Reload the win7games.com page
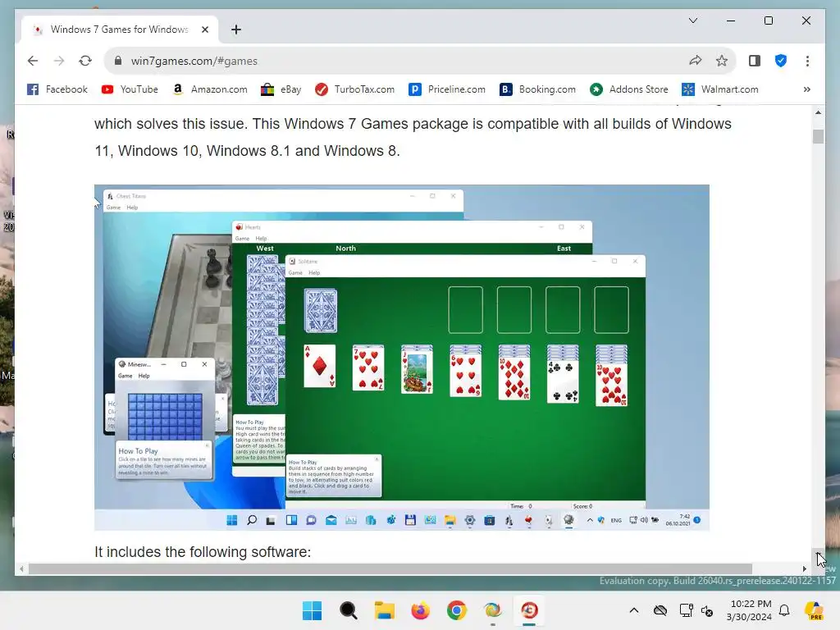Screen dimensions: 840x630 (85, 61)
